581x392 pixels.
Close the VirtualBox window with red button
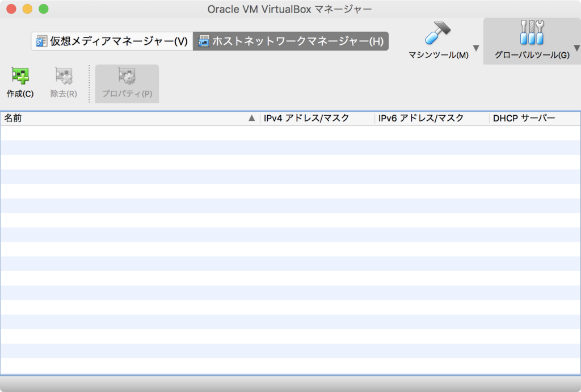11,9
